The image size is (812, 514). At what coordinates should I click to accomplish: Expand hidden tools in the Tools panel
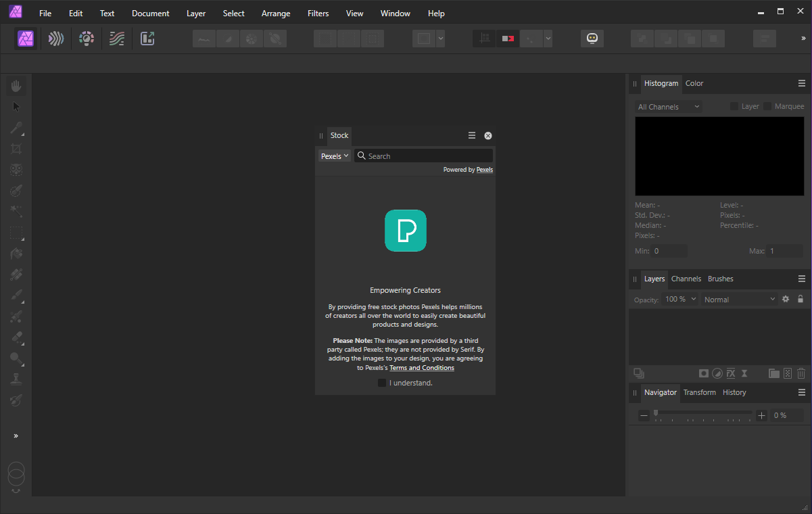[16, 436]
